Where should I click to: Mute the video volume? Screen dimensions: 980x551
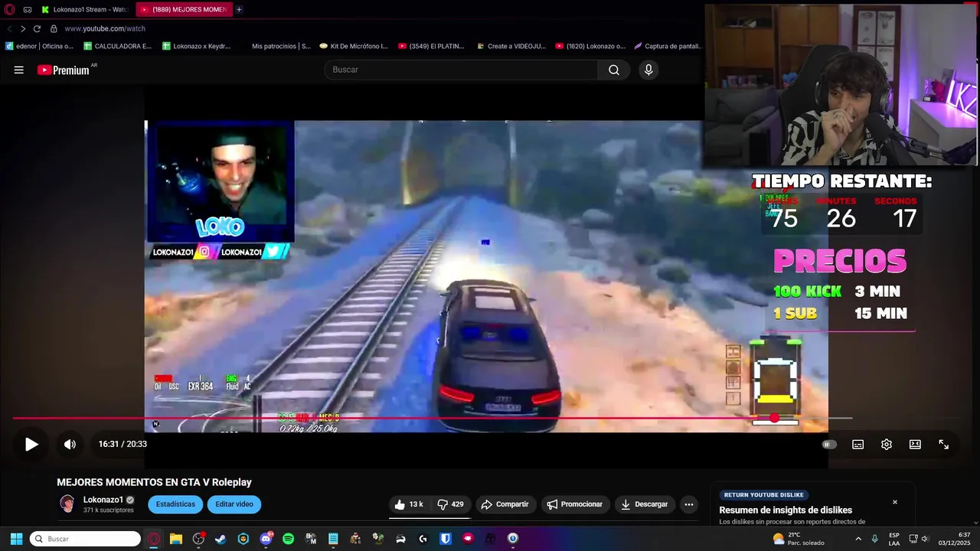pyautogui.click(x=70, y=444)
